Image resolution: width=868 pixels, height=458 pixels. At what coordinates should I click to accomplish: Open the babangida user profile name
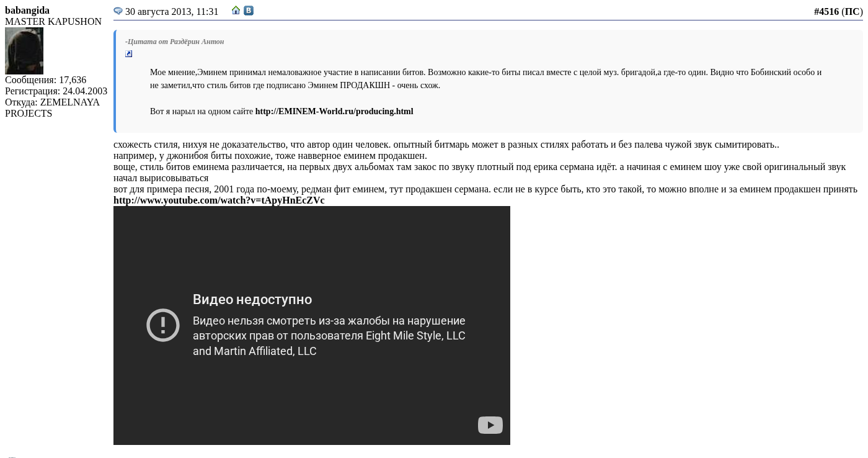point(27,11)
